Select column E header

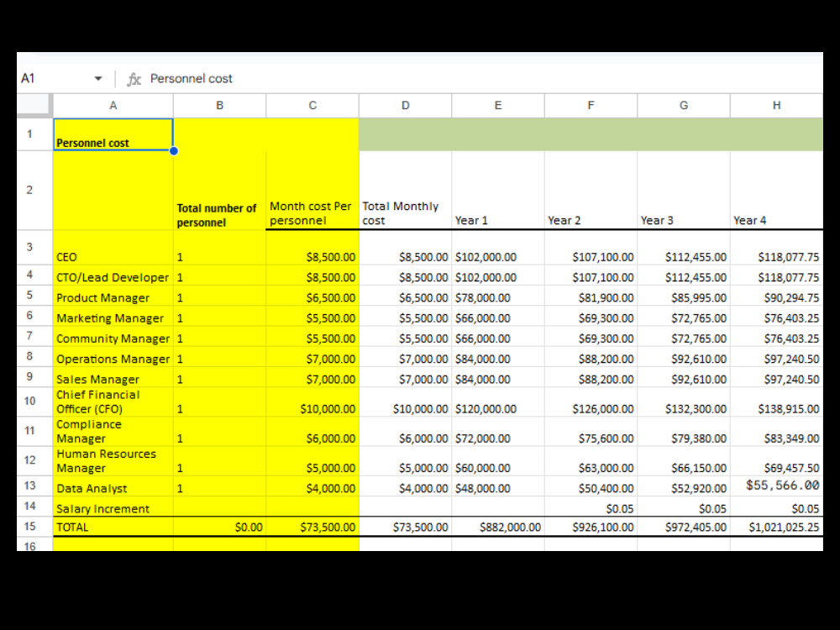point(498,106)
